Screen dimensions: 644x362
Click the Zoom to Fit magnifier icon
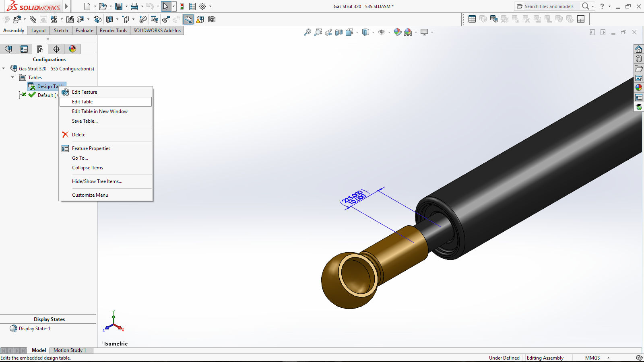coord(308,32)
